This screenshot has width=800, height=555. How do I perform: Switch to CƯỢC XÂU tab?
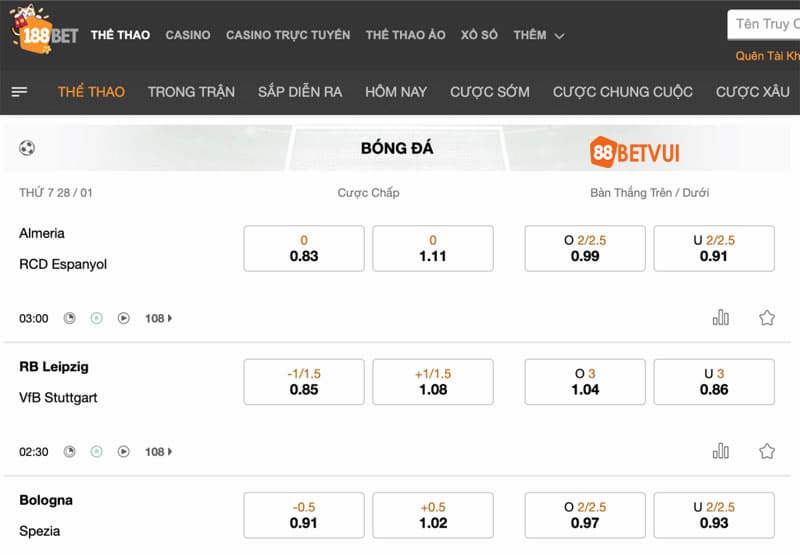[753, 92]
